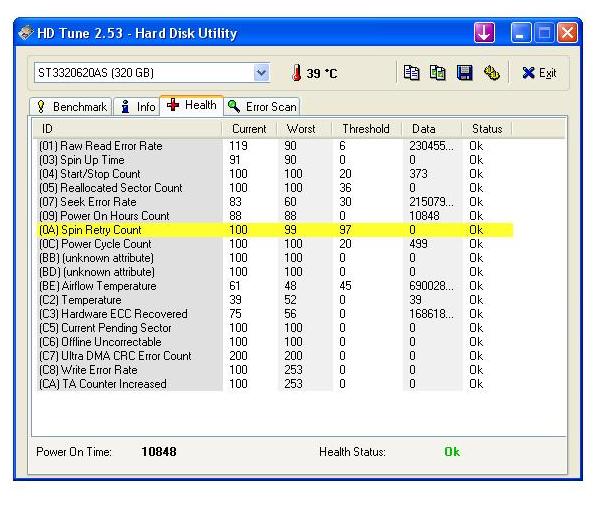The width and height of the screenshot is (613, 513).
Task: Click the bold Power On Time 10848 value
Action: click(159, 452)
